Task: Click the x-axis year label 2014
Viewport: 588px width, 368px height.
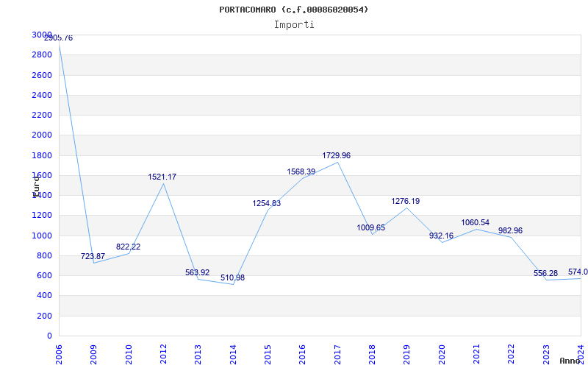Action: point(233,355)
